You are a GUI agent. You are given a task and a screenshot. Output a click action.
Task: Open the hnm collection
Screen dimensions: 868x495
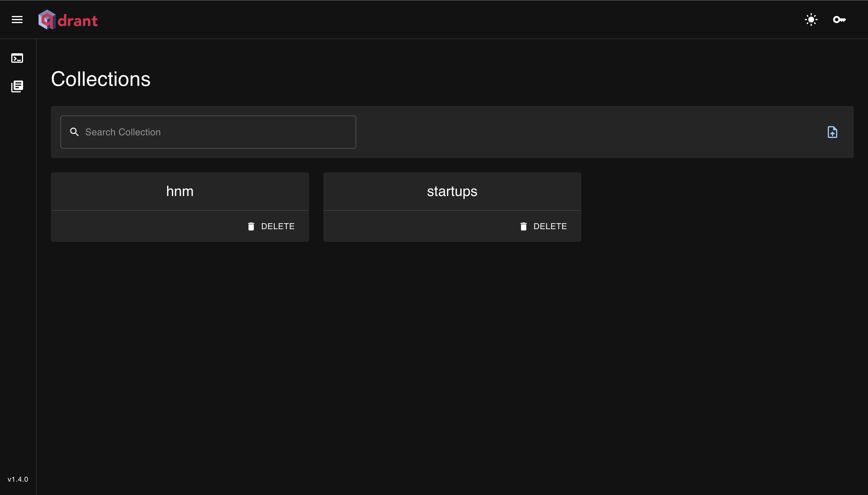pyautogui.click(x=180, y=192)
